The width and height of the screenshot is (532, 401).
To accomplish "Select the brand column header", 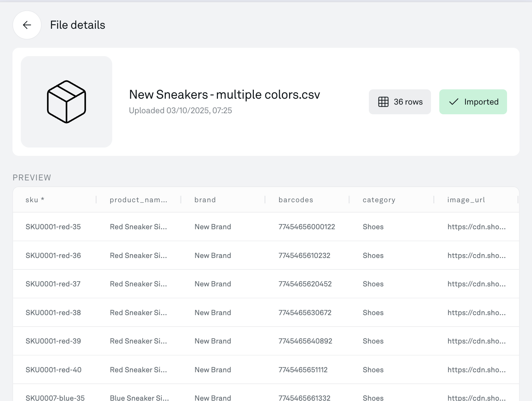I will coord(205,200).
